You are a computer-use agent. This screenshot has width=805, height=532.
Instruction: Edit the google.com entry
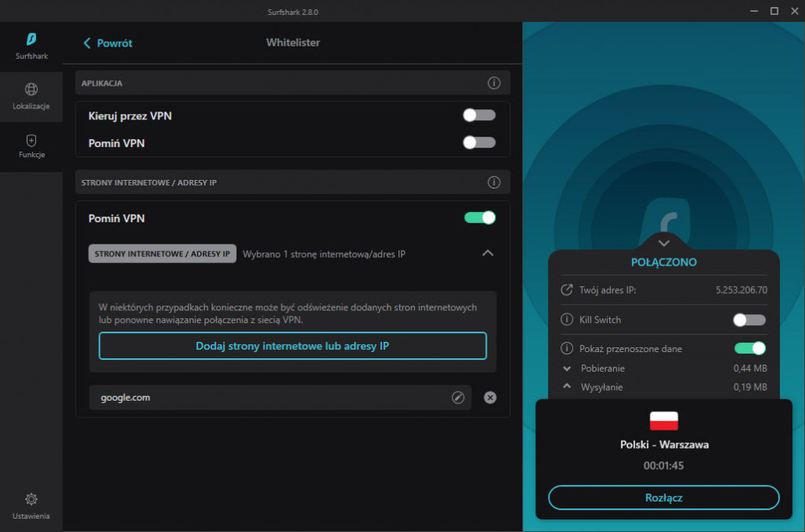tap(458, 398)
